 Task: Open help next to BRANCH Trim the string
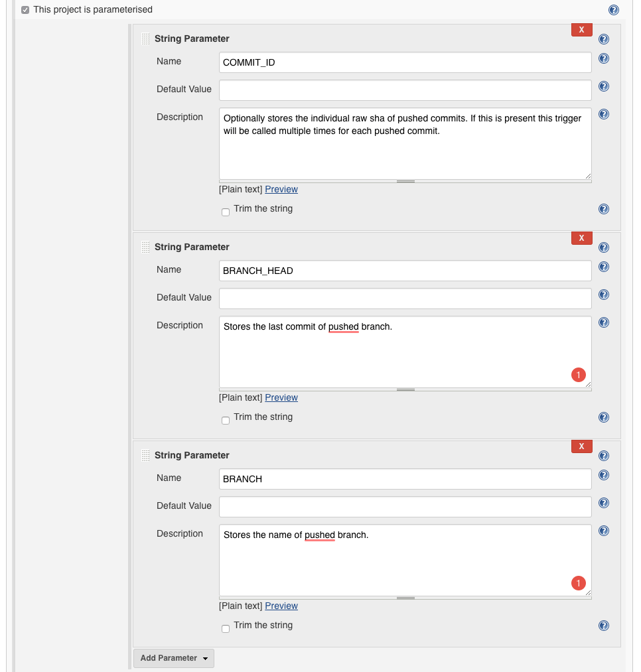tap(603, 625)
